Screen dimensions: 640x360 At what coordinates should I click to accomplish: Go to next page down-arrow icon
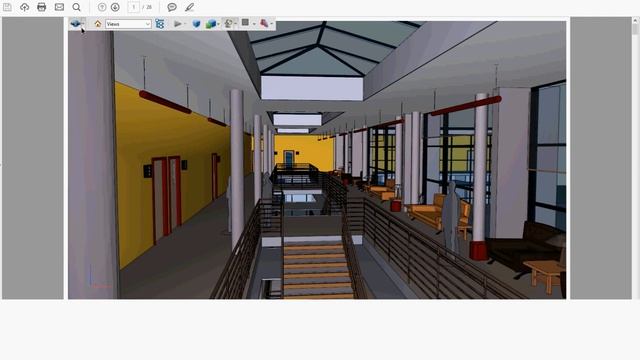tap(115, 7)
